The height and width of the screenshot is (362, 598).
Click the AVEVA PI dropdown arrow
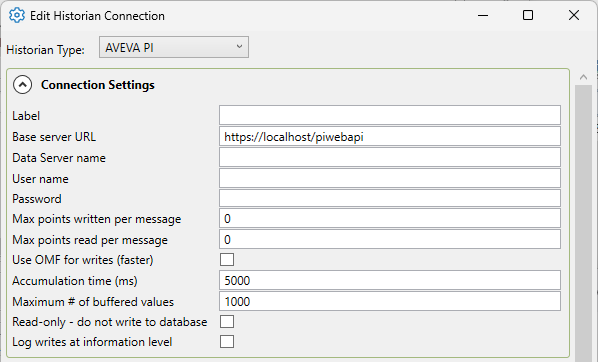[239, 47]
